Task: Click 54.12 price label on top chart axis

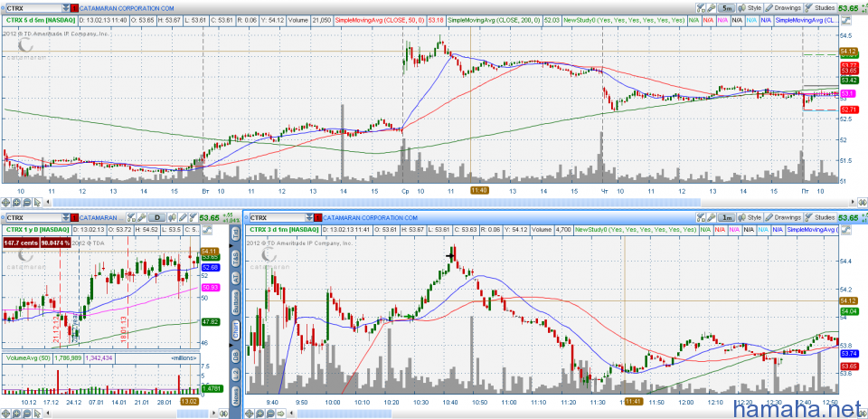Action: click(849, 52)
